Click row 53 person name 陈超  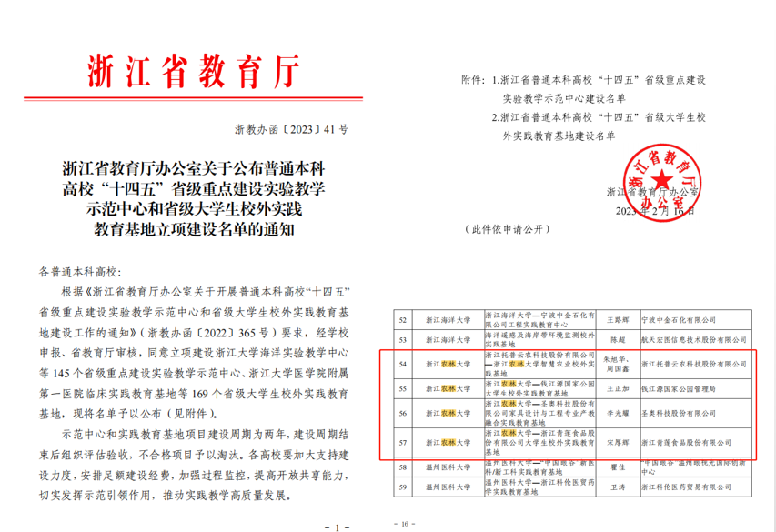[x=617, y=337]
